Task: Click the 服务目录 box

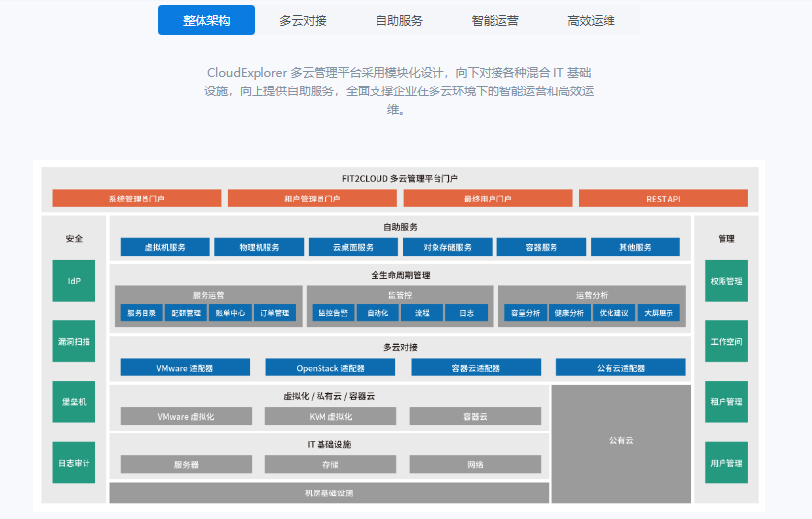Action: pos(142,313)
